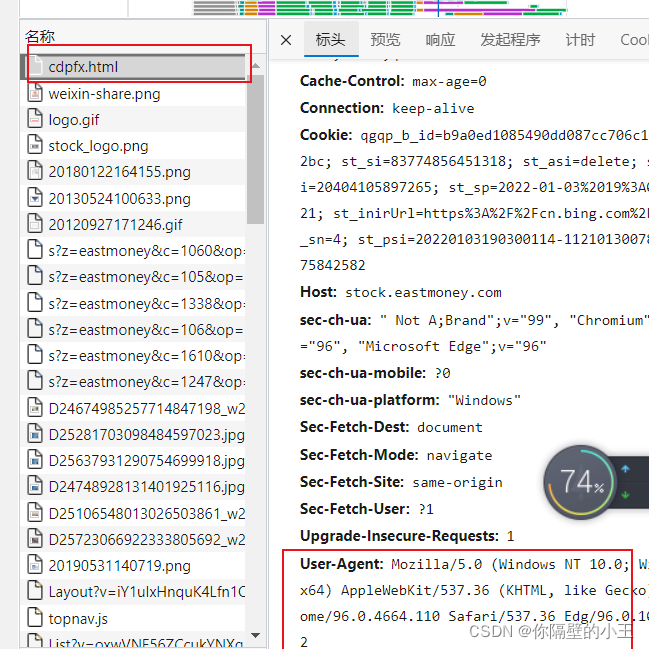Select the D2510654801302650386​1_w2 request
649x649 pixels.
coord(133,513)
